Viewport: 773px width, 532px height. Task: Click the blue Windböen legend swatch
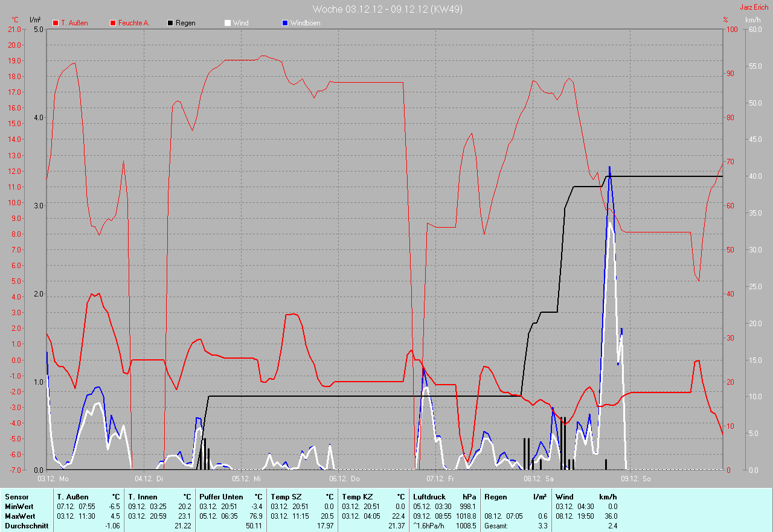[x=285, y=23]
